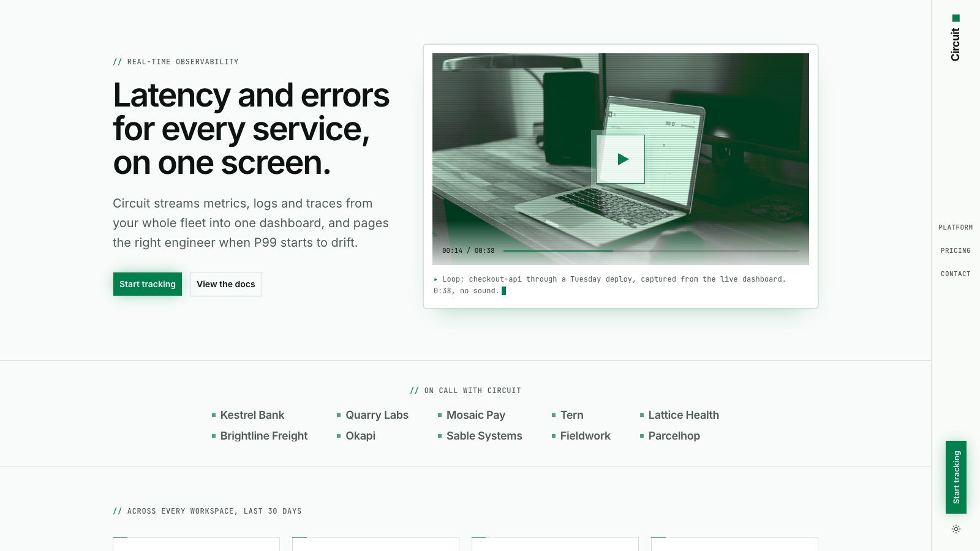Select Sable Systems in the customer list
The image size is (980, 551).
click(480, 436)
